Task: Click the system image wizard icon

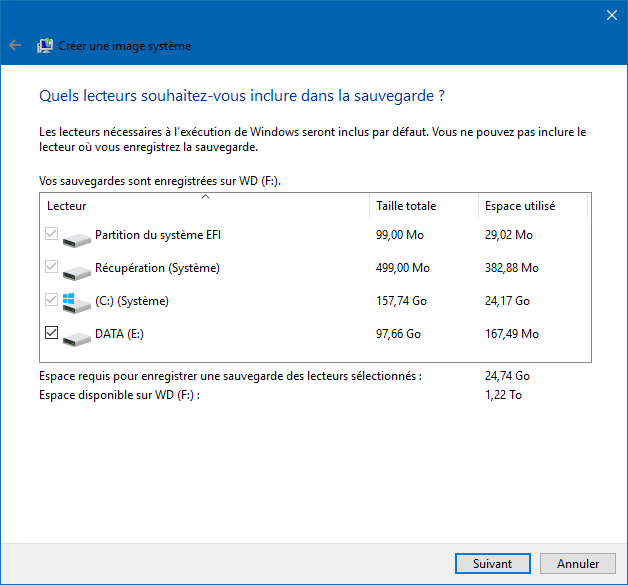Action: click(45, 46)
